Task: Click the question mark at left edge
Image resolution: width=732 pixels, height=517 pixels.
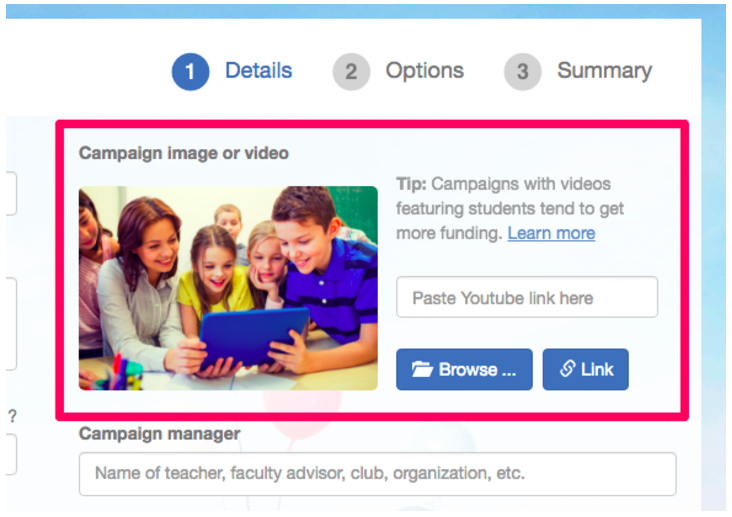Action: tap(13, 416)
